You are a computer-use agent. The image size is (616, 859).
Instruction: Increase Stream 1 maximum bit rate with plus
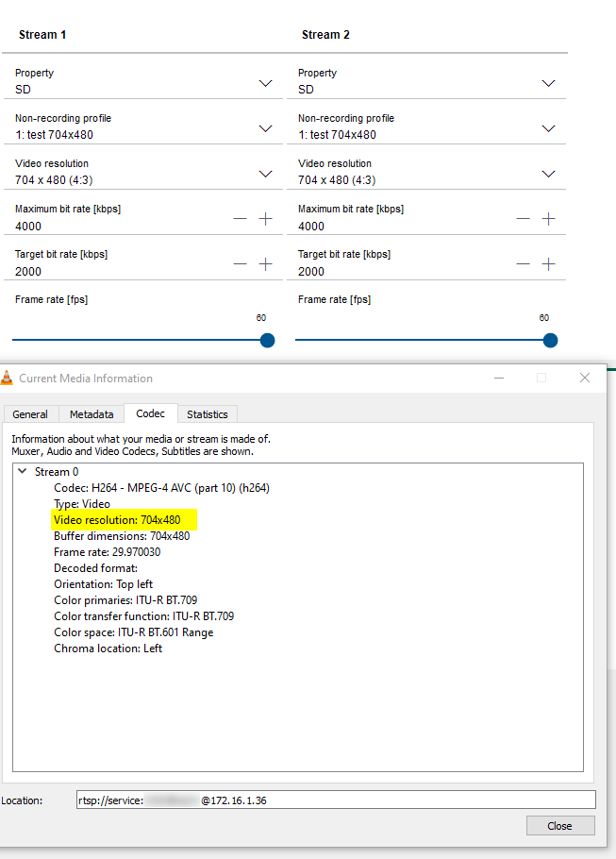point(265,219)
